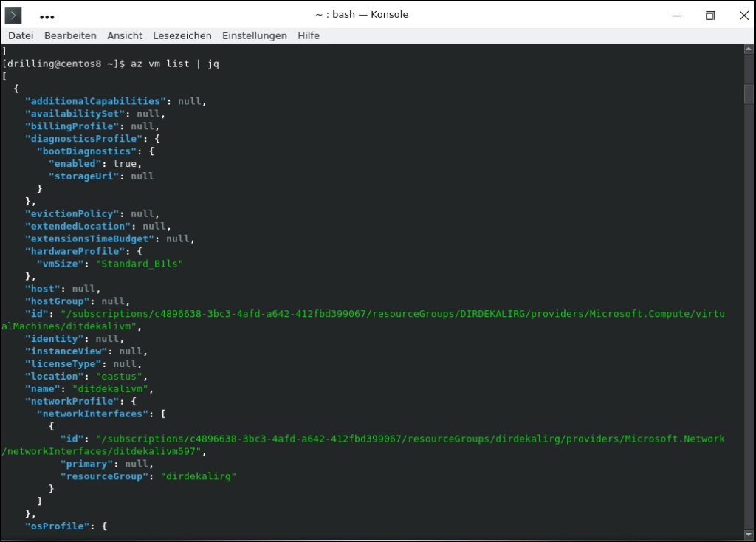Click the "additionalCapabilities" key
The image size is (756, 542).
point(95,101)
